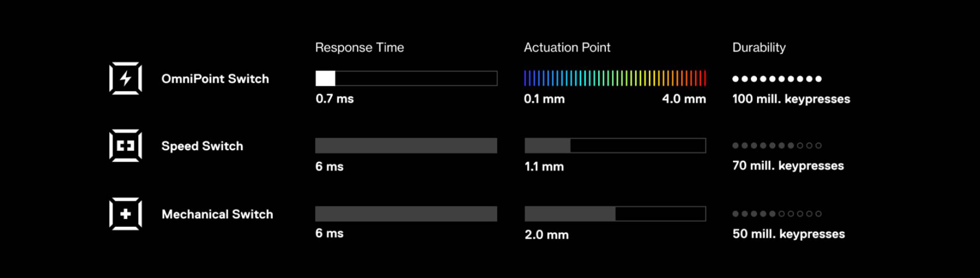Screen dimensions: 980x278
Task: Click the Durability column header
Action: click(x=759, y=48)
